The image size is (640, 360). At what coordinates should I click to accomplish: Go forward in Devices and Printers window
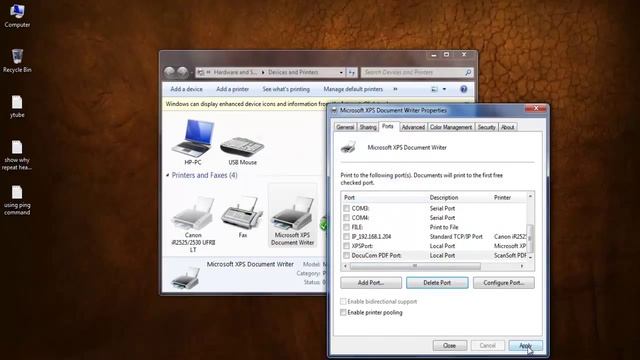(x=182, y=72)
